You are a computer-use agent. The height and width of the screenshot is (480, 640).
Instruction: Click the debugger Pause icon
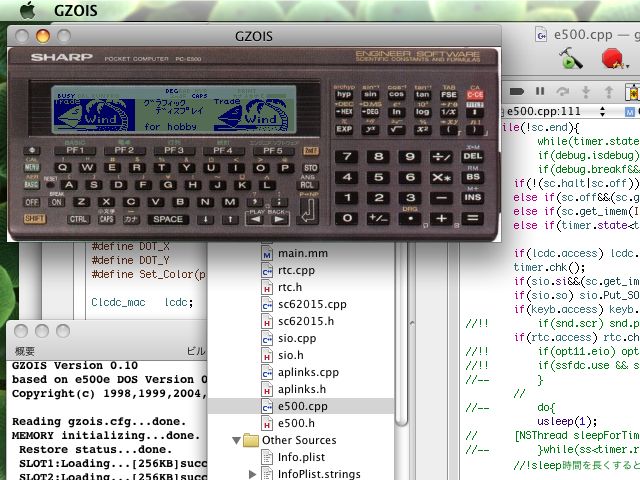pos(540,91)
